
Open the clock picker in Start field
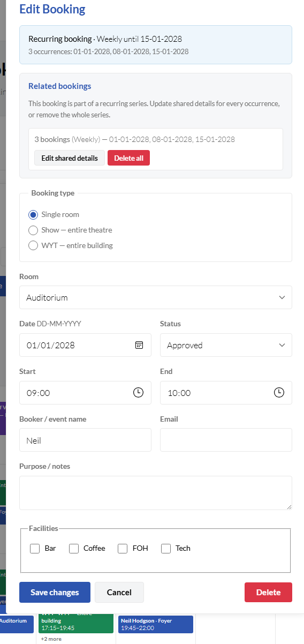[x=138, y=393]
